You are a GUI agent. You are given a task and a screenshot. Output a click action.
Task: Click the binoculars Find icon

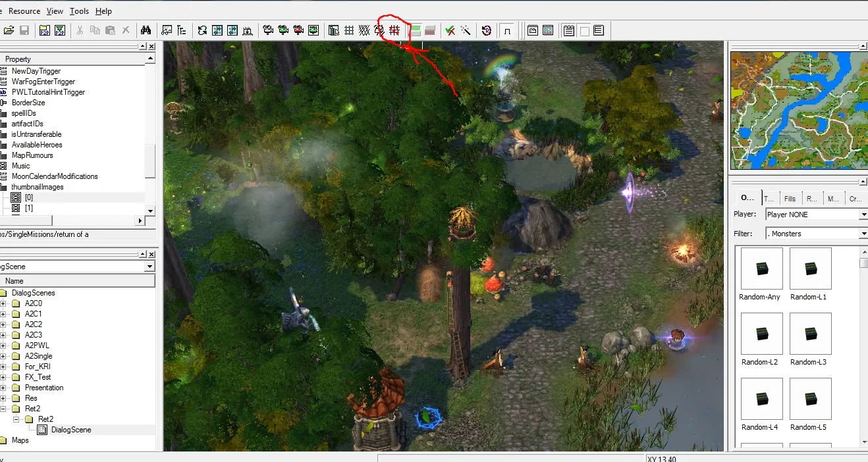coord(146,30)
